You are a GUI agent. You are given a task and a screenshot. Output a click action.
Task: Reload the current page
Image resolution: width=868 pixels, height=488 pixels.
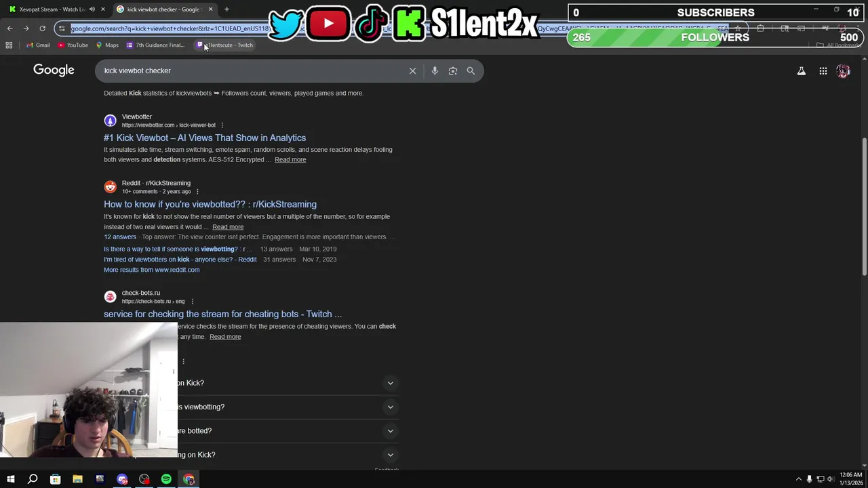[42, 28]
